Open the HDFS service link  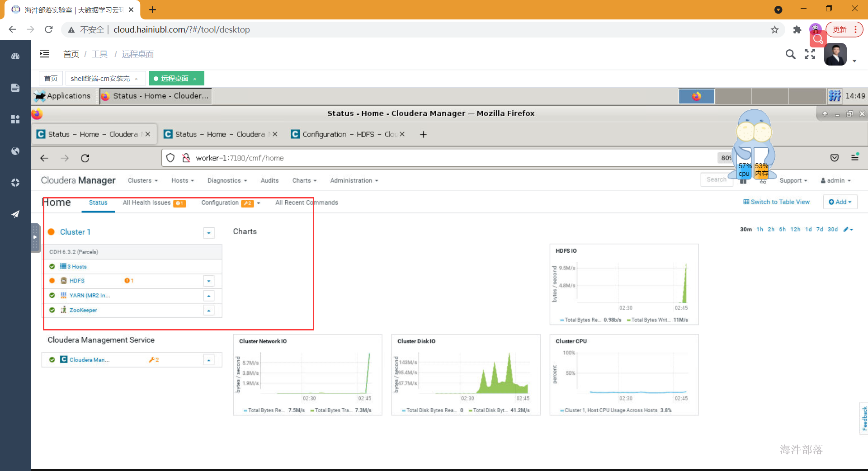(77, 281)
